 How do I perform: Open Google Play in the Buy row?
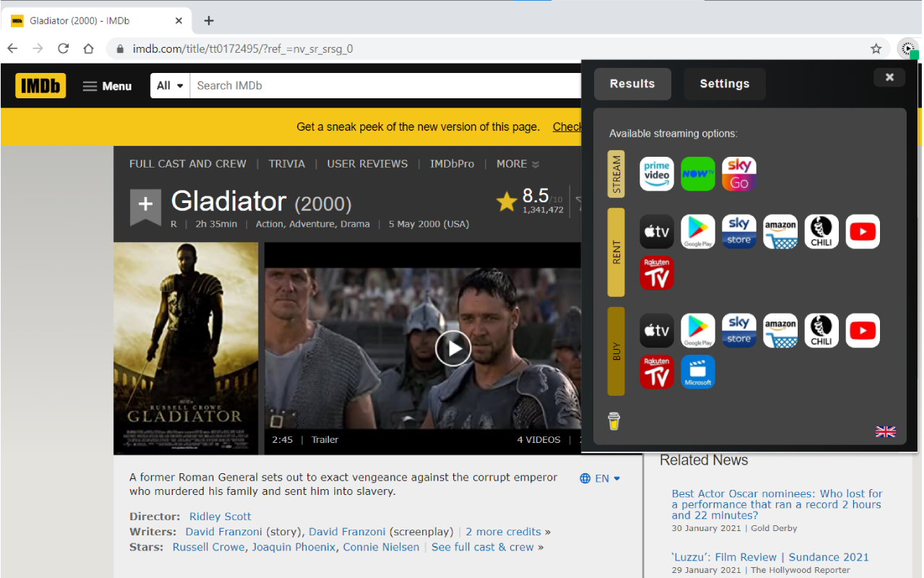[698, 331]
